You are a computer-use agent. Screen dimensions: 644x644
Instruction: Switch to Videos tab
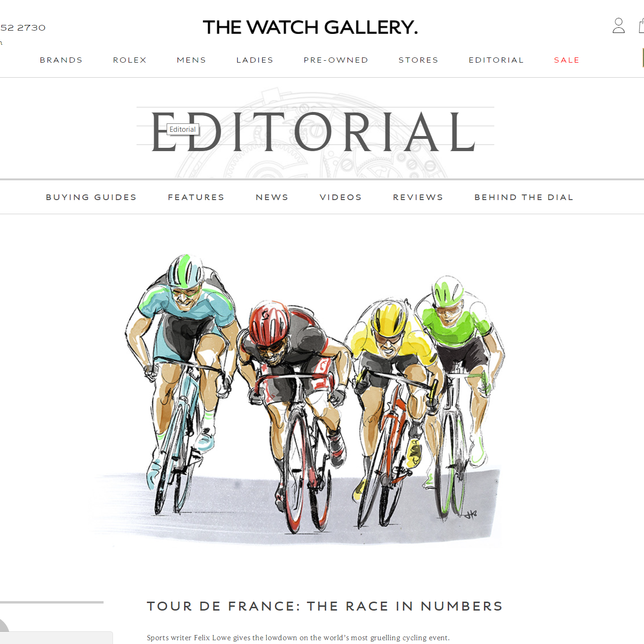341,197
